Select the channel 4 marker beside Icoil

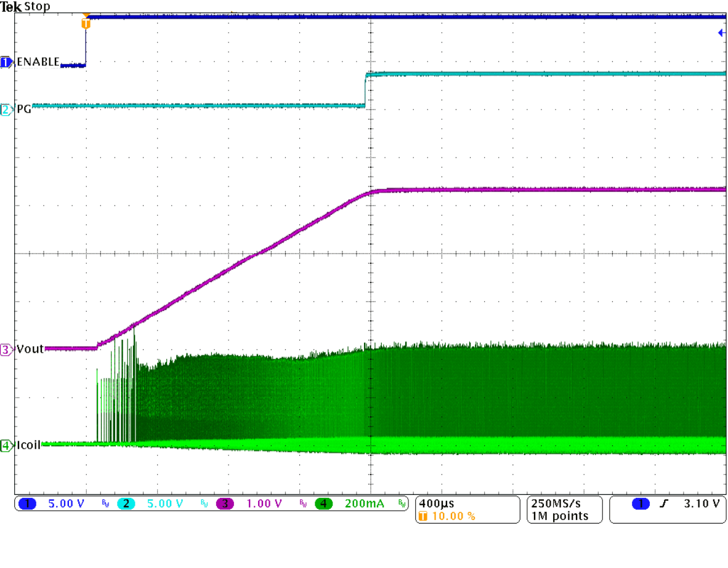click(6, 444)
